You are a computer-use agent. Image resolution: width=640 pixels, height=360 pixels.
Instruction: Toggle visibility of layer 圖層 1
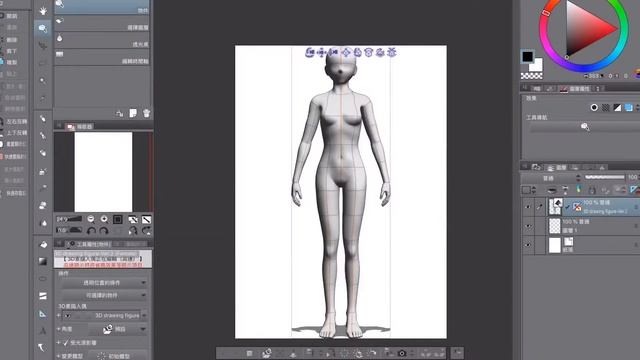(528, 226)
